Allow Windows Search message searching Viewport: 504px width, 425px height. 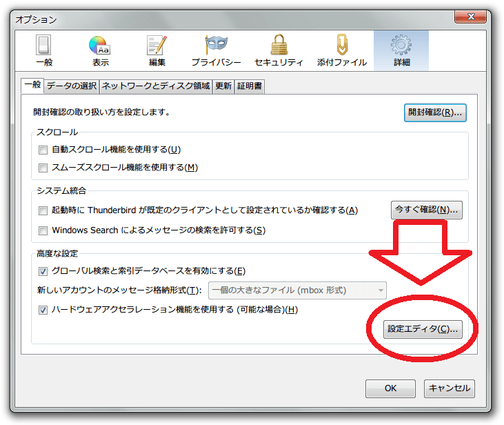[43, 230]
